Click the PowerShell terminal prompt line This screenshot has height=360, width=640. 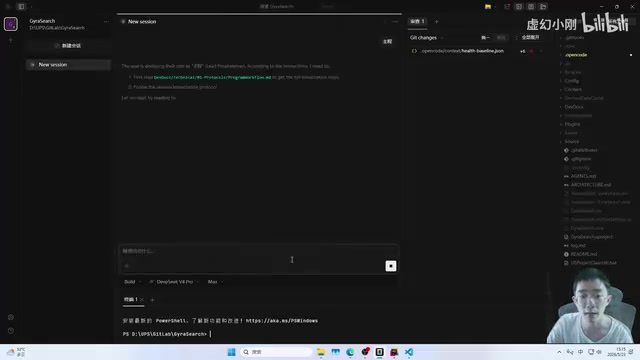tap(167, 334)
